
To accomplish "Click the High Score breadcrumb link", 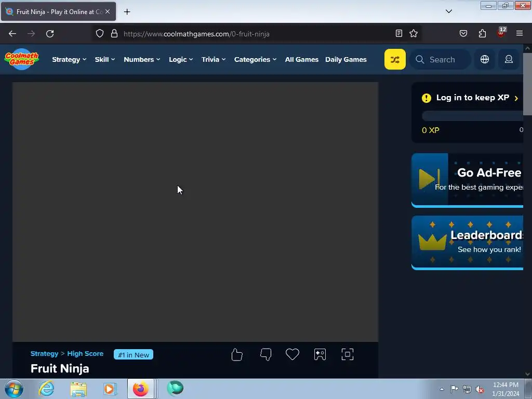I will pos(85,353).
